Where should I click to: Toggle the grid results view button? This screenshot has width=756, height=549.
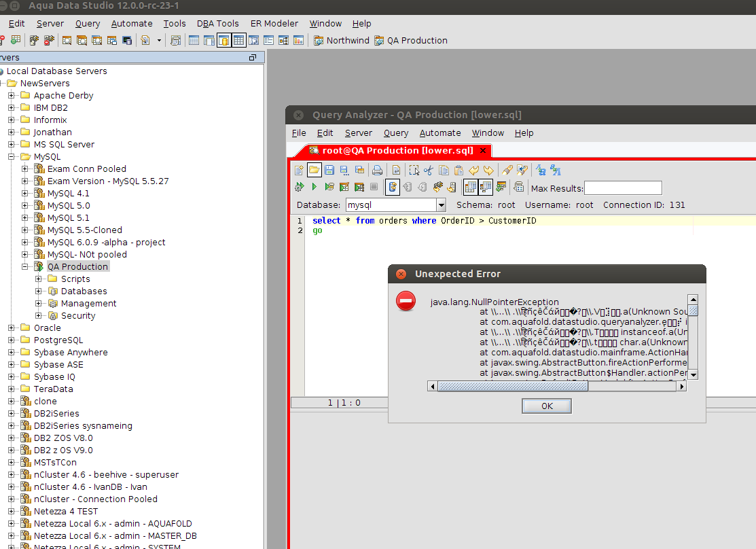(x=470, y=187)
